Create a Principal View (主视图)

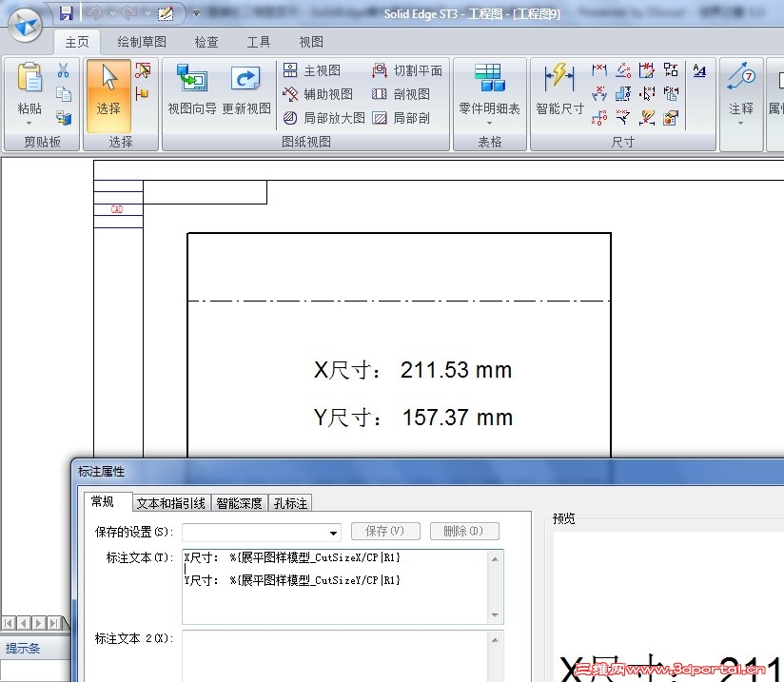point(311,70)
